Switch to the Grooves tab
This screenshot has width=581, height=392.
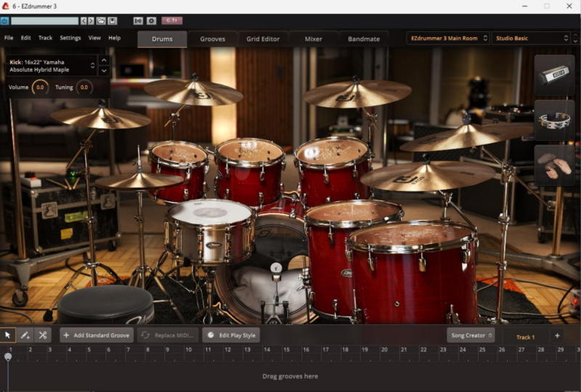pyautogui.click(x=213, y=38)
